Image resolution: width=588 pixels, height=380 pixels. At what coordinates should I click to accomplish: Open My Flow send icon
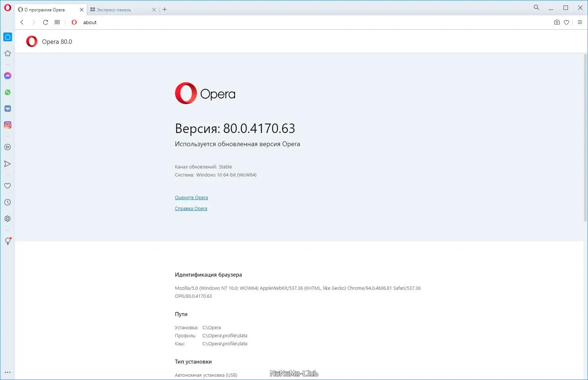(8, 164)
